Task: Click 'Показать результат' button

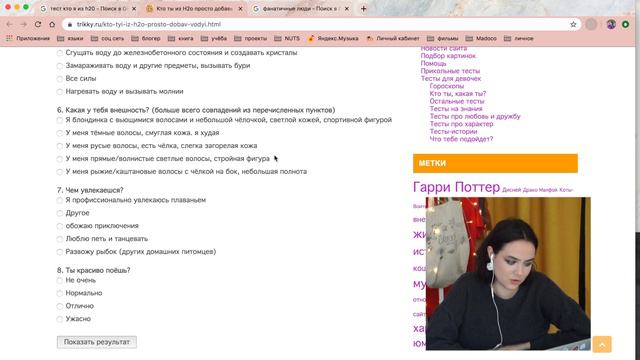Action: tap(97, 342)
